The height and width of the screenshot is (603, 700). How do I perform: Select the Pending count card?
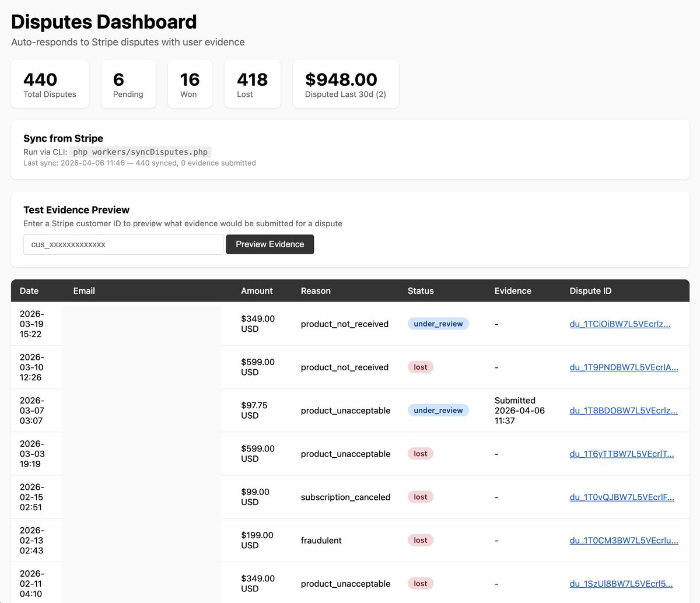pyautogui.click(x=128, y=84)
